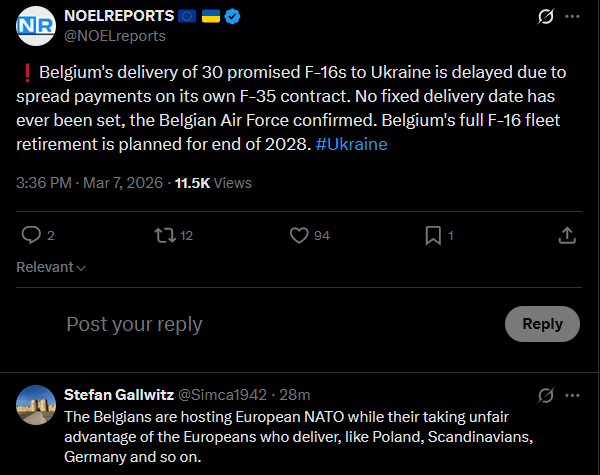Screen dimensions: 600x475
Task: Like the tweet with heart icon
Action: pos(298,235)
